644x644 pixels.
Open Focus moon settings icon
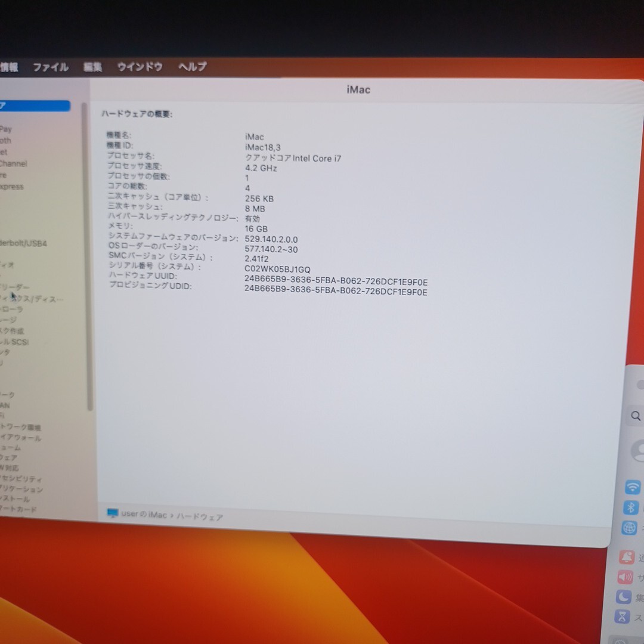click(x=624, y=597)
